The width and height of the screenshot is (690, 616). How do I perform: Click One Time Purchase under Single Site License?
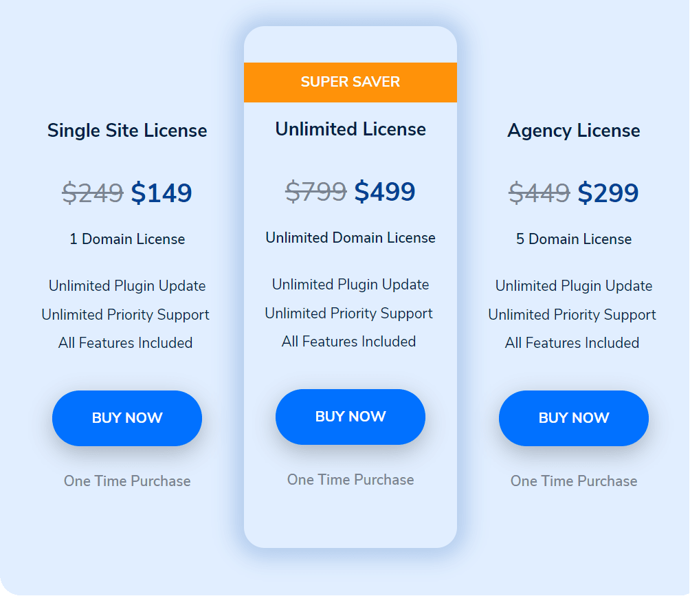pos(126,481)
